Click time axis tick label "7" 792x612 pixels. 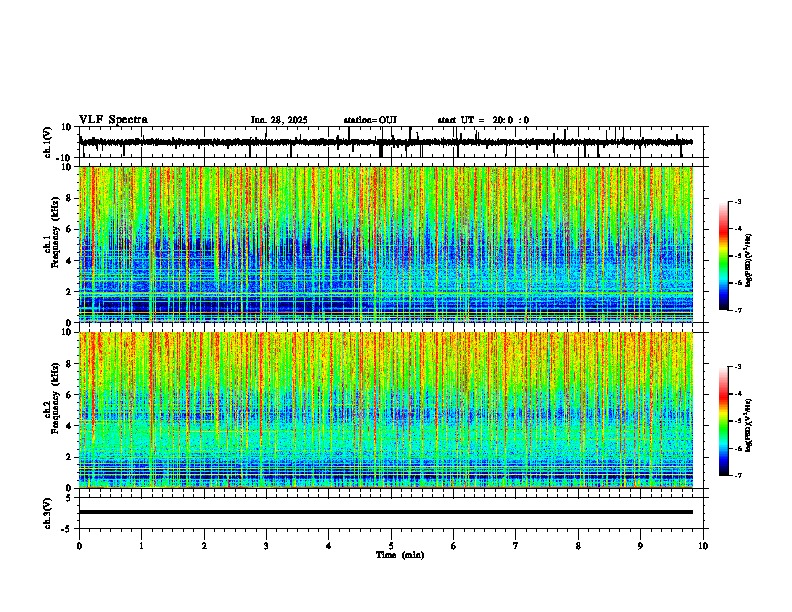516,546
